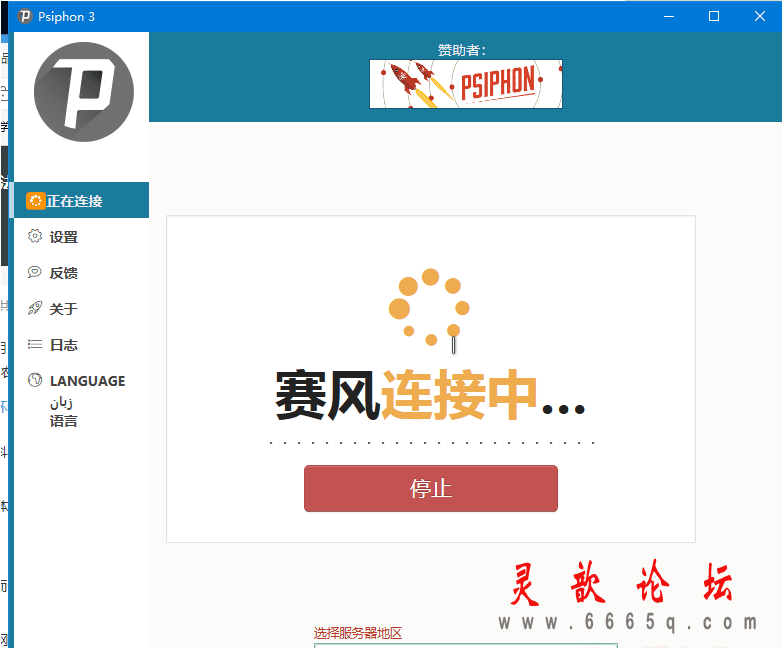This screenshot has width=782, height=648.
Task: Maximize the Psiphon 3 window
Action: [714, 16]
